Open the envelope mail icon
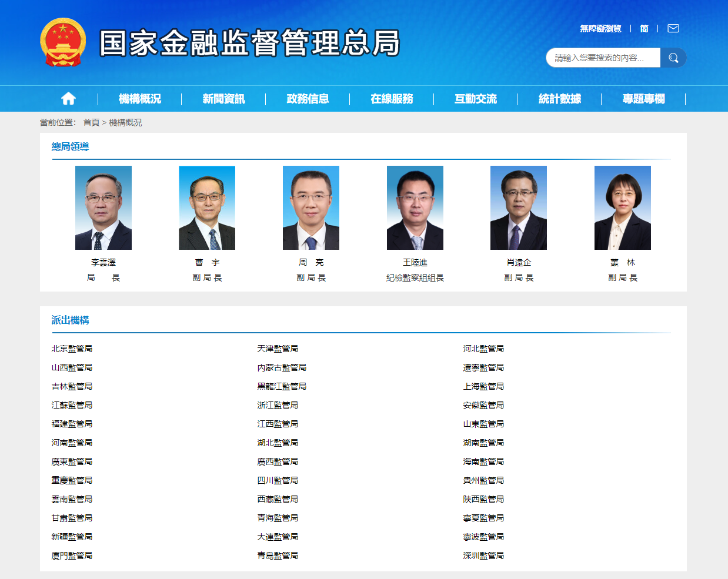The width and height of the screenshot is (728, 579). [673, 28]
